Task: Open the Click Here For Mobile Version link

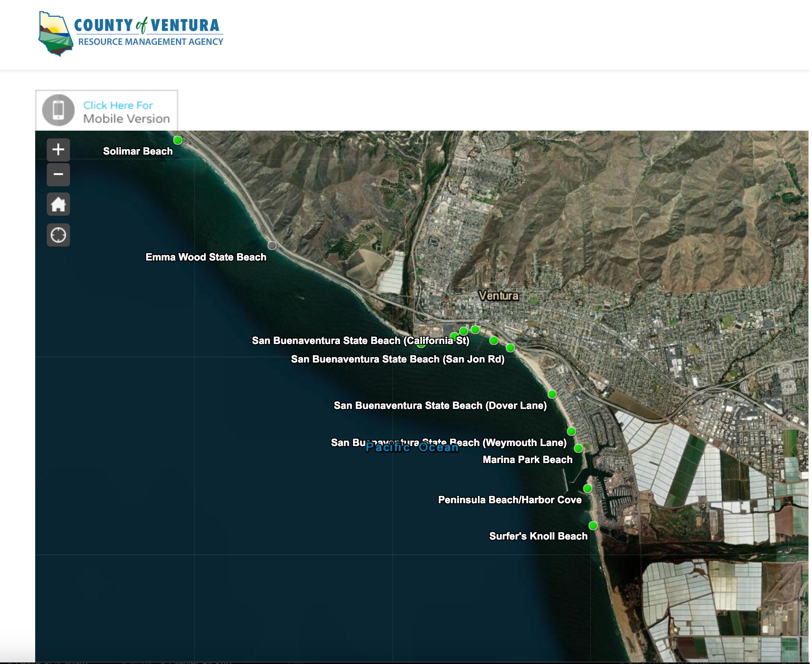Action: 126,112
